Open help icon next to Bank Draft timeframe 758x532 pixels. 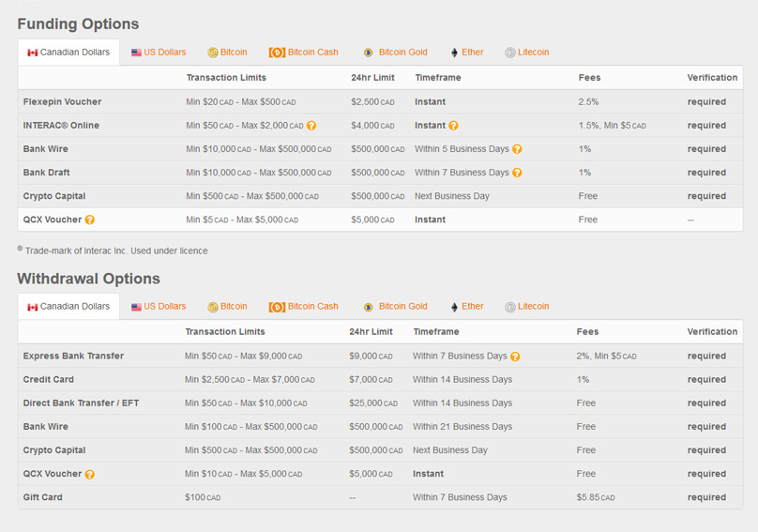tap(517, 173)
